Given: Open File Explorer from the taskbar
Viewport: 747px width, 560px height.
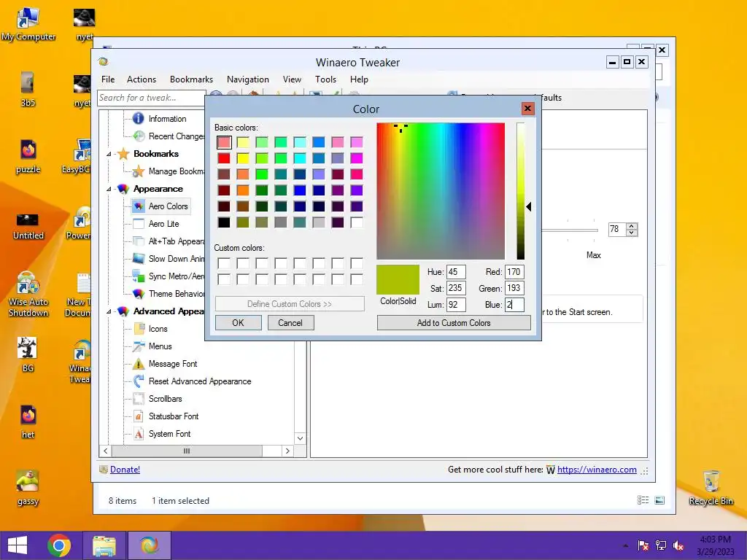Looking at the screenshot, I should click(104, 545).
